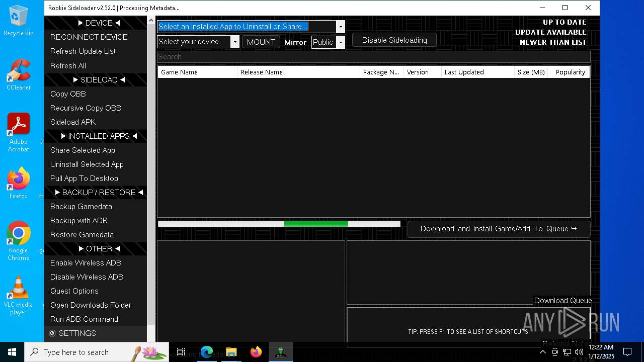Click the volume icon in system tray

[579, 352]
